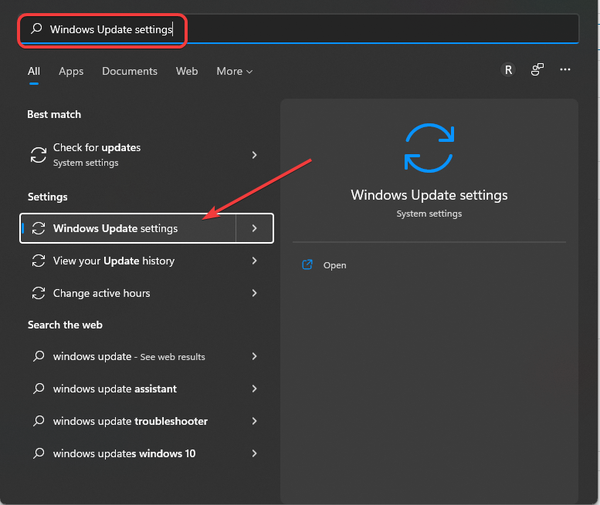Switch to the Web tab

point(187,71)
